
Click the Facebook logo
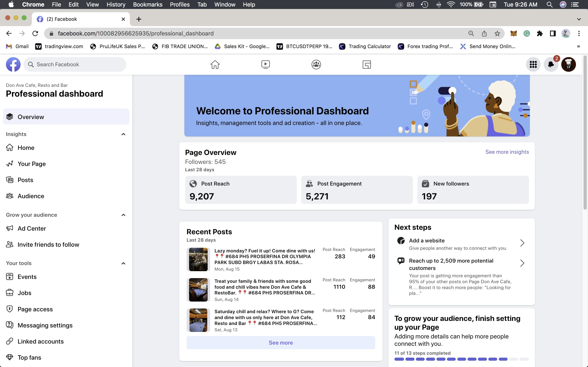13,65
